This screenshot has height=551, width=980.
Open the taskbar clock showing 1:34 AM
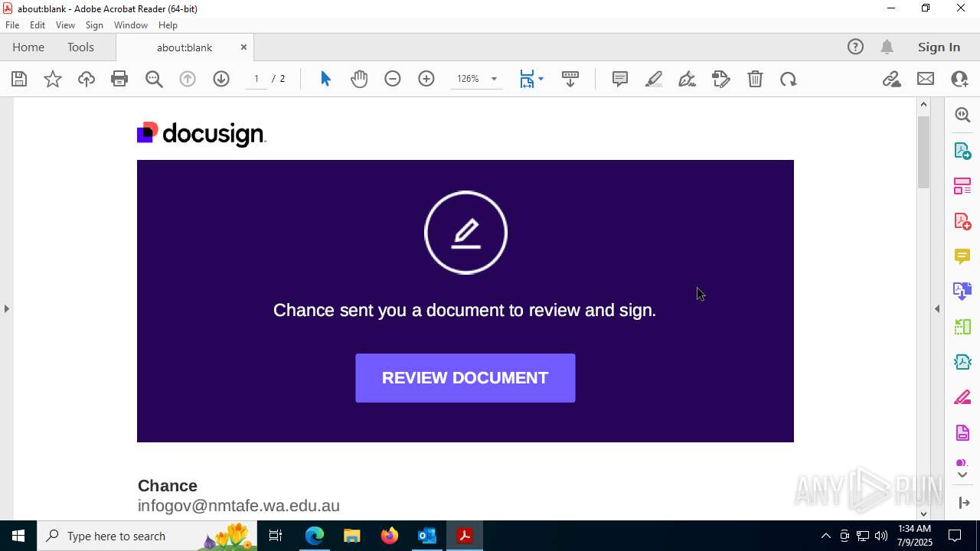tap(915, 536)
